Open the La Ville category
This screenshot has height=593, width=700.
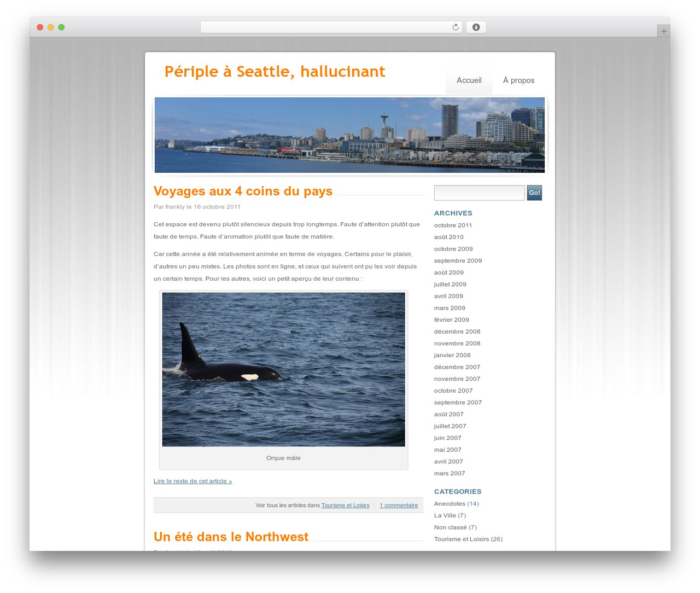click(x=445, y=515)
